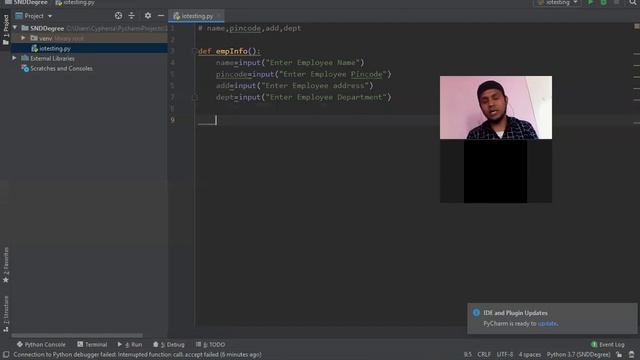Expand the venv folder
Viewport: 640px width, 360px height.
(x=23, y=38)
